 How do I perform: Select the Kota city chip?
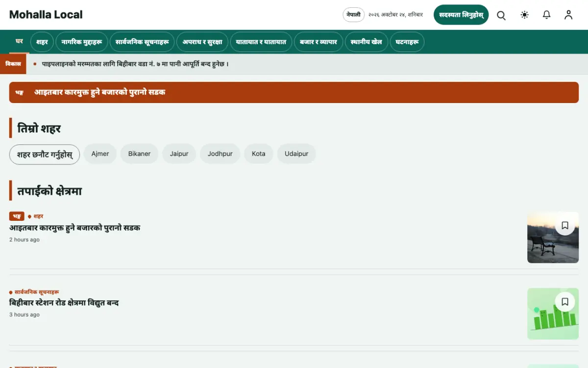(x=259, y=154)
